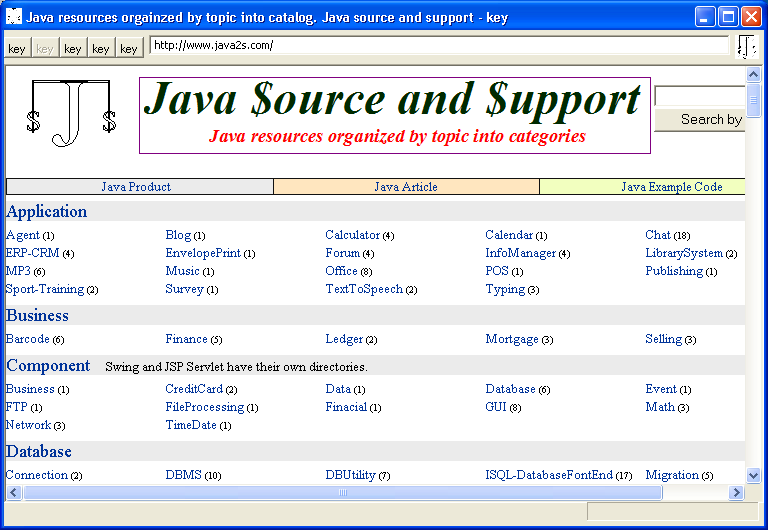The width and height of the screenshot is (768, 530).
Task: Open the FTP link
Action: [17, 407]
